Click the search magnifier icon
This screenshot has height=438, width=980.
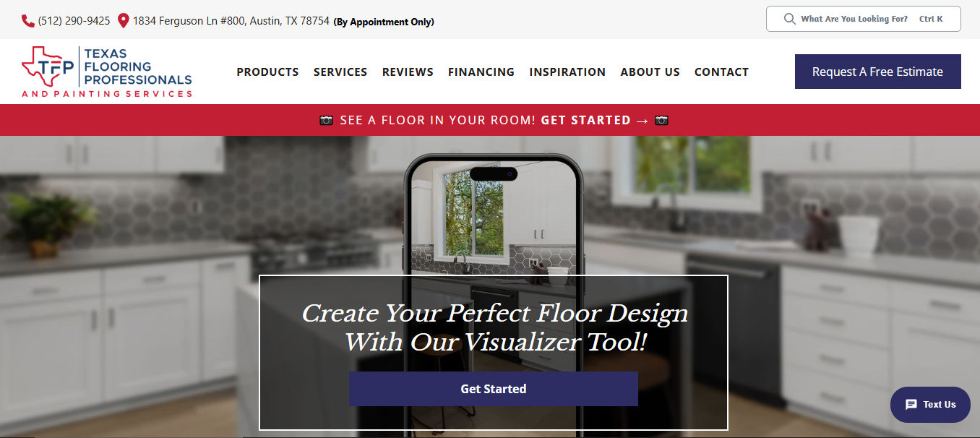790,19
